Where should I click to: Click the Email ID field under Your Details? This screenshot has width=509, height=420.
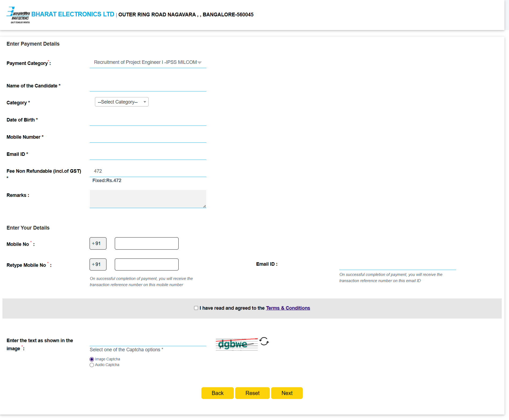point(397,265)
